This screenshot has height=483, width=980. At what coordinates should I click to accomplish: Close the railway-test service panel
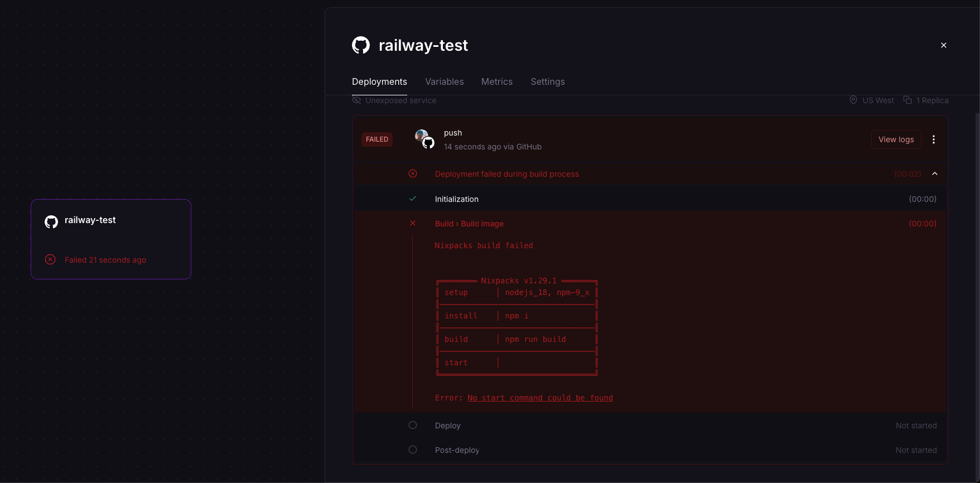coord(943,45)
